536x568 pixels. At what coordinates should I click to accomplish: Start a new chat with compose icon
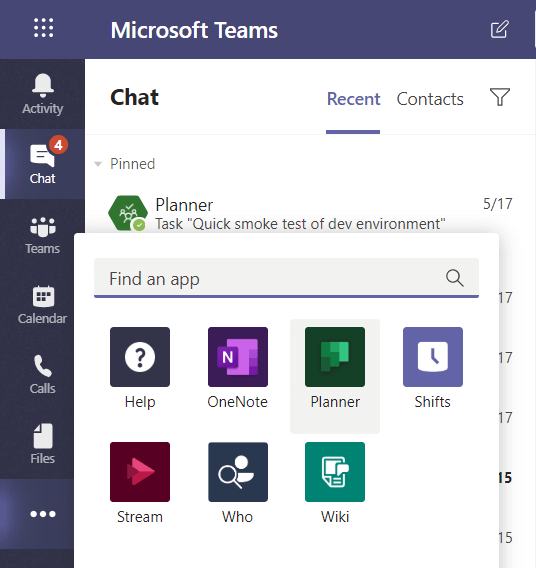coord(499,29)
